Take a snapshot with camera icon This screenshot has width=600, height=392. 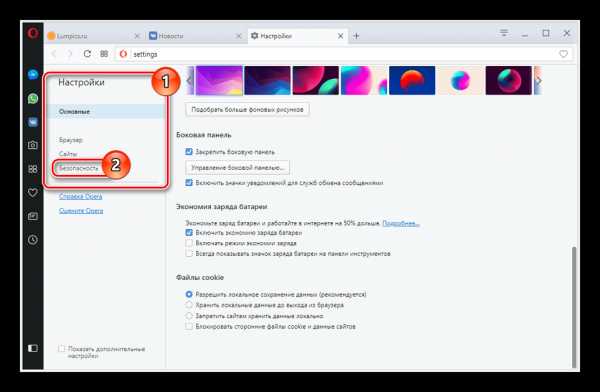point(33,145)
